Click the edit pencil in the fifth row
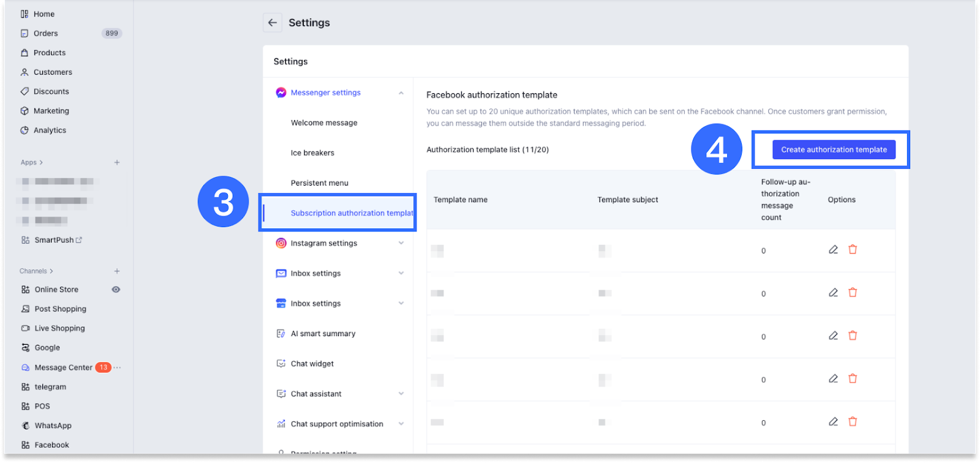The width and height of the screenshot is (980, 463). (x=833, y=422)
